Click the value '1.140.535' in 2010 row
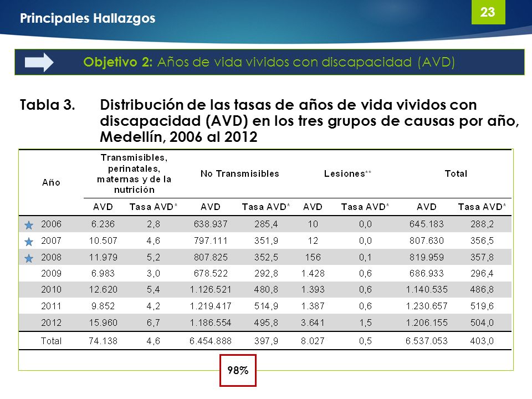532x399 pixels. coord(427,290)
